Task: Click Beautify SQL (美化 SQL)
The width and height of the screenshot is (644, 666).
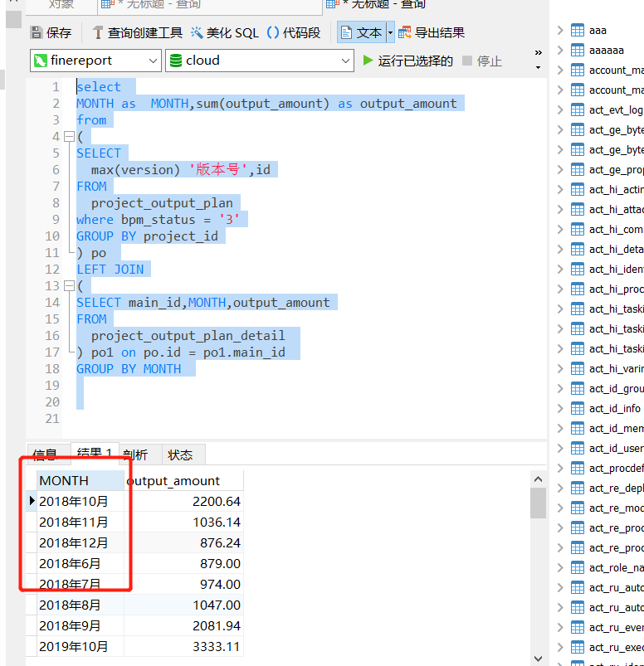Action: 224,32
